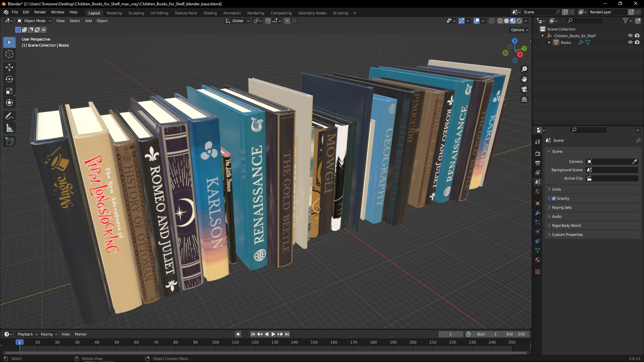This screenshot has height=362, width=644.
Task: Toggle X-ray mode in viewport header
Action: click(x=492, y=21)
